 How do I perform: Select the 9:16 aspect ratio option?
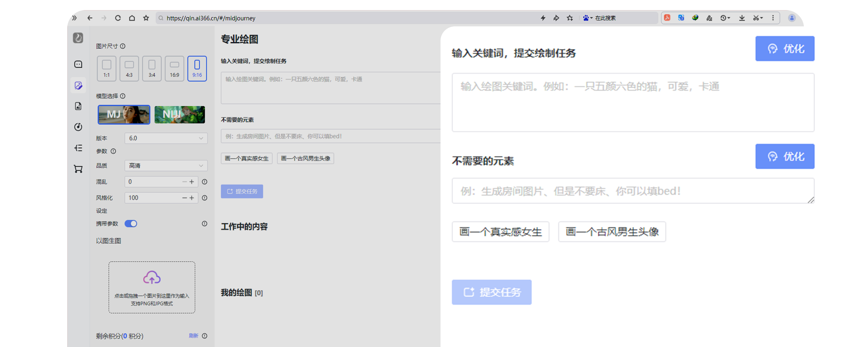[x=197, y=69]
